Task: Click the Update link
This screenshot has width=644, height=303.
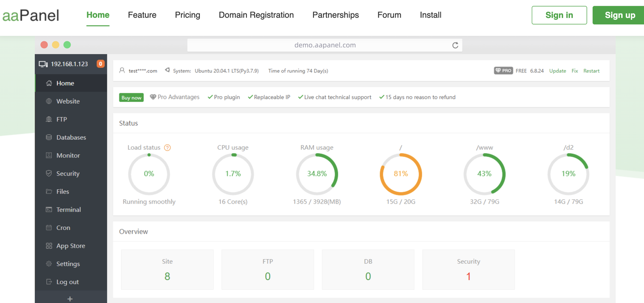Action: (557, 71)
